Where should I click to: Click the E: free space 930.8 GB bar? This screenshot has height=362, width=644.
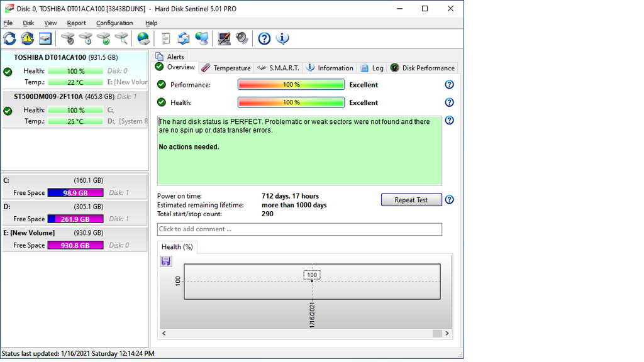75,246
